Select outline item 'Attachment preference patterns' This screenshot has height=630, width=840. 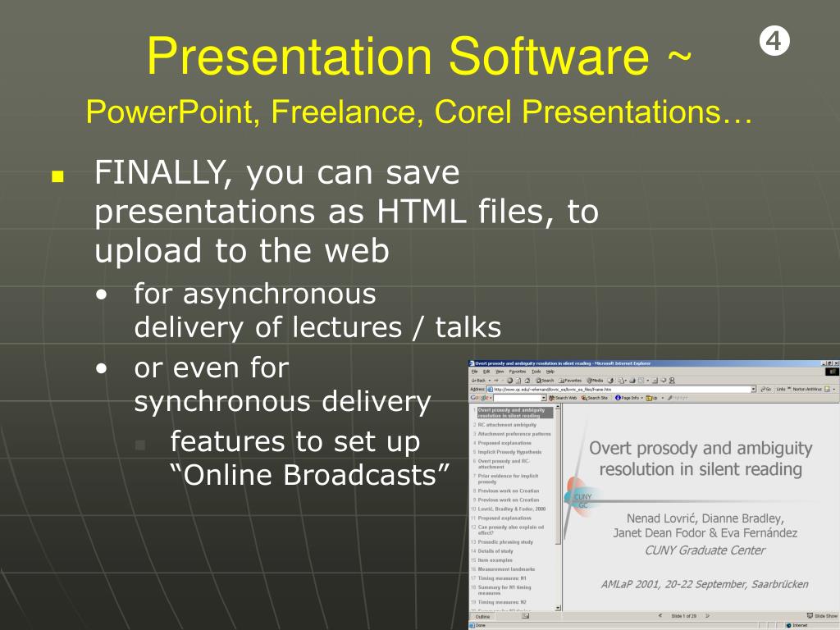click(x=514, y=434)
